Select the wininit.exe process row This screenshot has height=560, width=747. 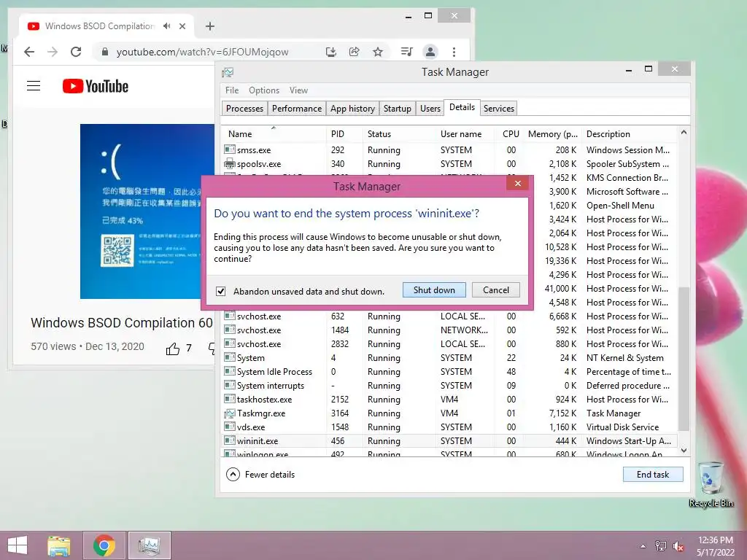449,441
